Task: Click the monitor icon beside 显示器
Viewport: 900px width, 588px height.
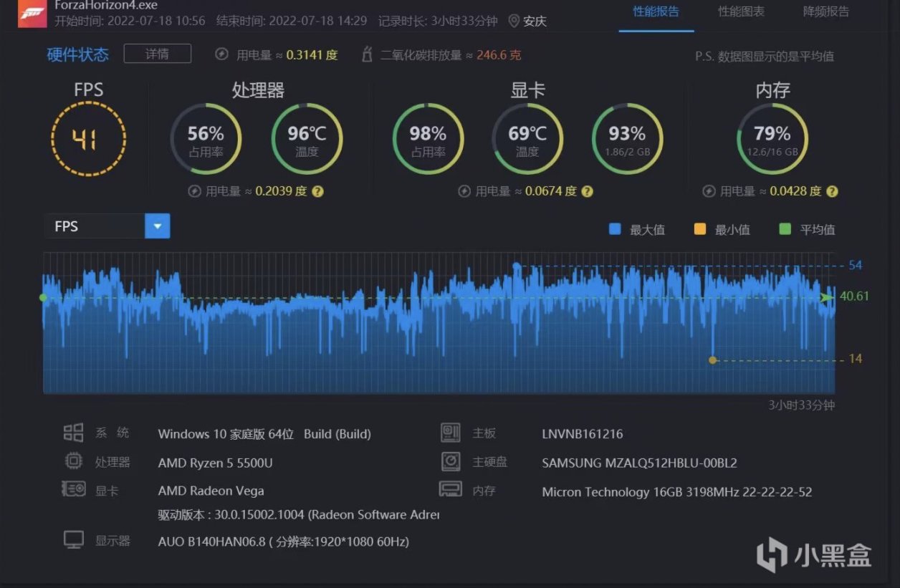Action: pos(73,540)
